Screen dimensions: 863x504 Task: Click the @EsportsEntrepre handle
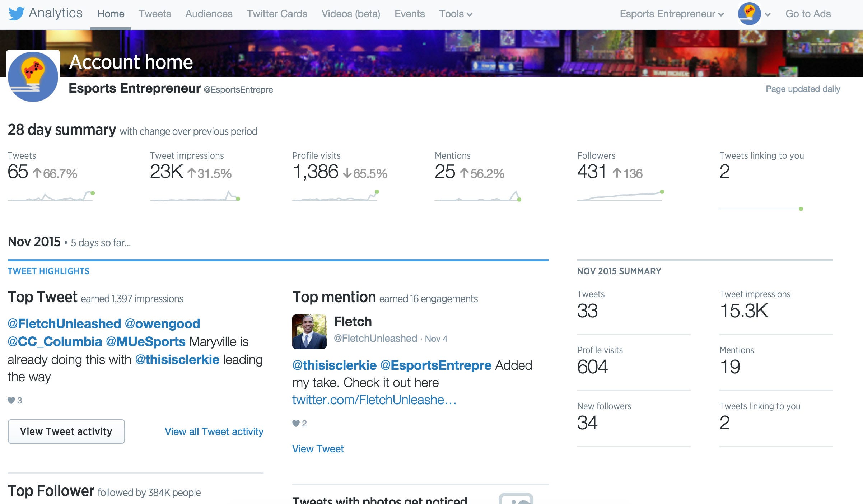coord(238,90)
